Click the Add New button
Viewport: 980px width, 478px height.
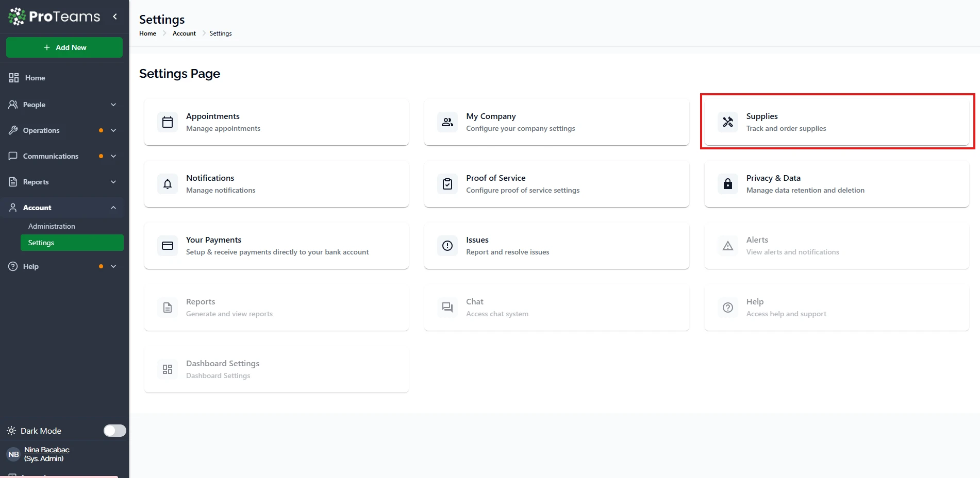click(64, 47)
